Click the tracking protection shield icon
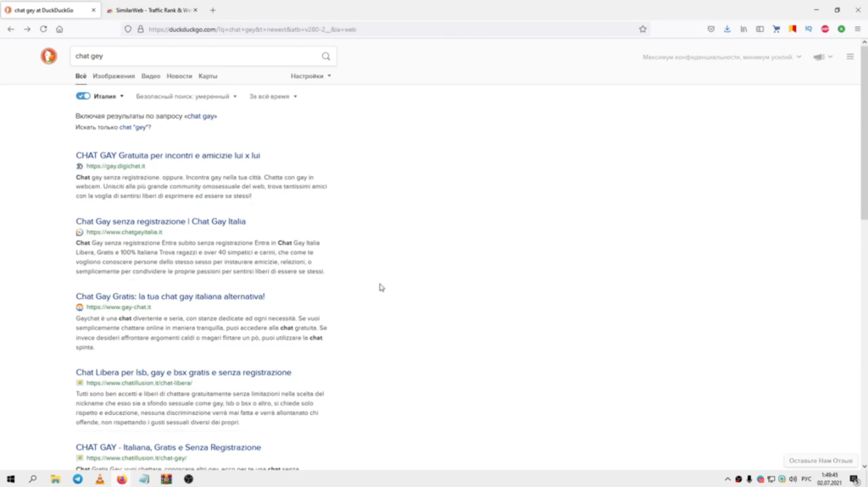Viewport: 868px width, 487px height. tap(128, 30)
